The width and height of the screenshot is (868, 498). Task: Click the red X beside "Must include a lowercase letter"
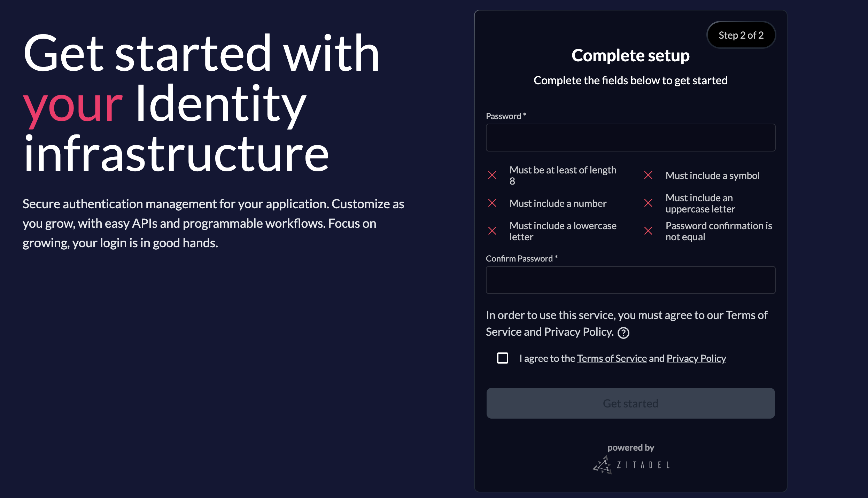[492, 231]
